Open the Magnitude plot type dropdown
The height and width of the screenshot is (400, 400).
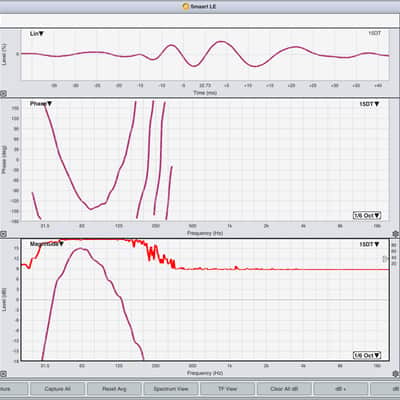coord(47,244)
